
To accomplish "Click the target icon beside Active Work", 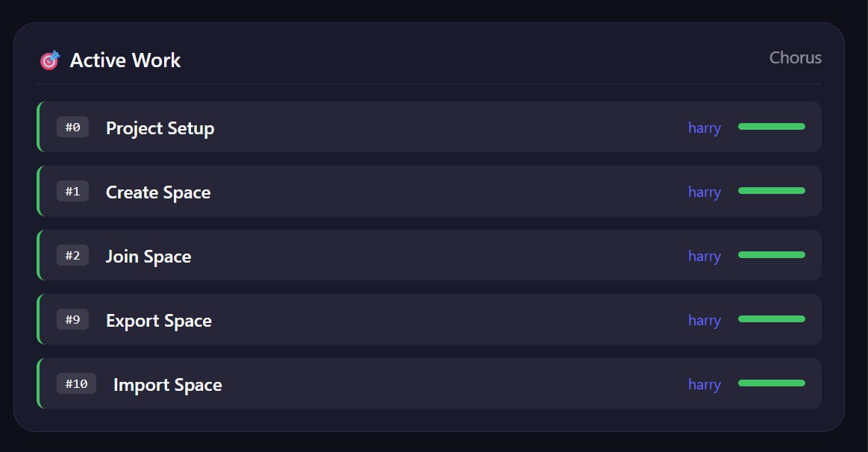I will pos(49,60).
